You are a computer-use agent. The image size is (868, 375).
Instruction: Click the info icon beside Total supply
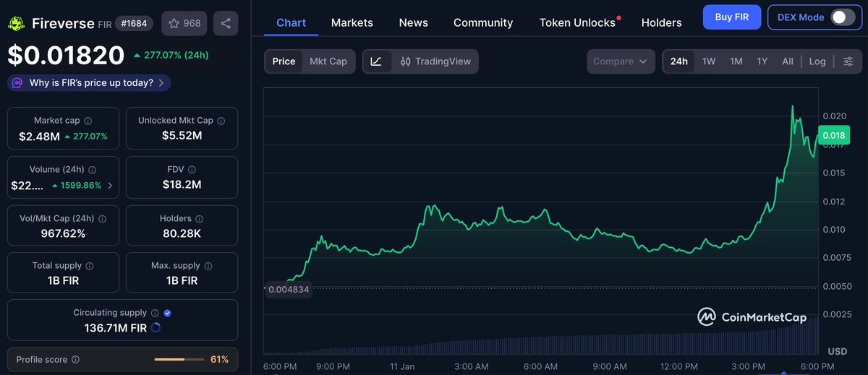(x=89, y=266)
